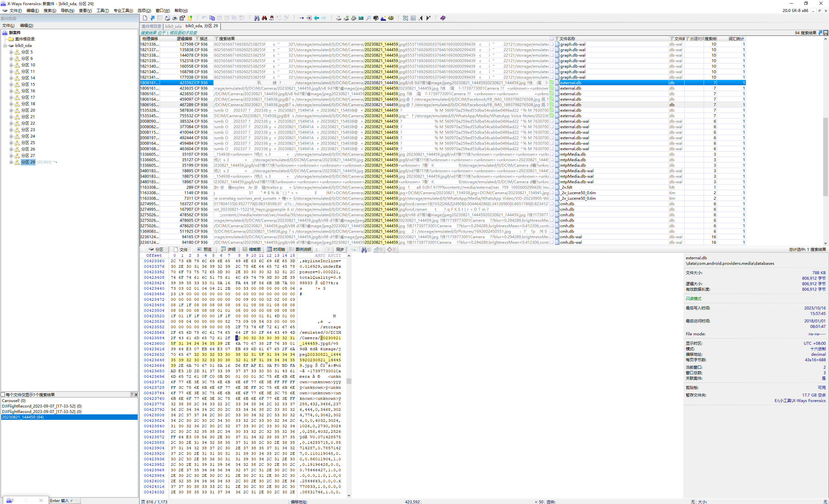The height and width of the screenshot is (504, 829).
Task: Open simultaneous search red binoculars icon
Action: click(x=264, y=18)
